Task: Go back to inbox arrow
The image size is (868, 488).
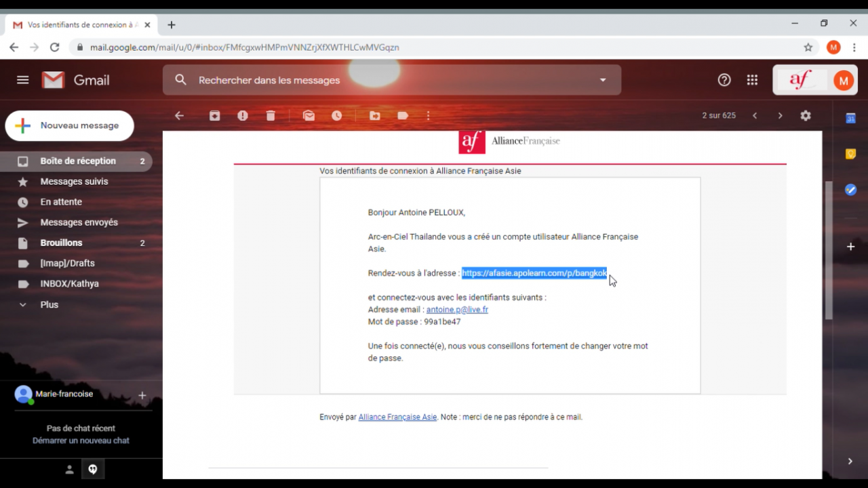Action: pyautogui.click(x=179, y=116)
